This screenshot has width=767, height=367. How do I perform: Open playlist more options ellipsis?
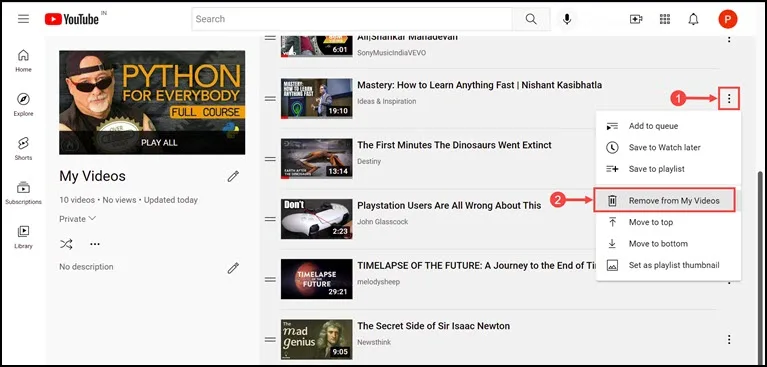95,244
